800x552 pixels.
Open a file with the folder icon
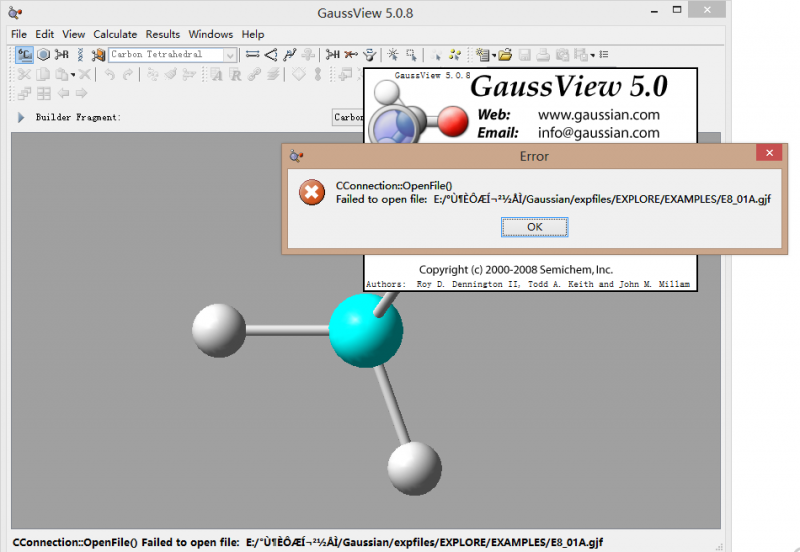click(505, 54)
